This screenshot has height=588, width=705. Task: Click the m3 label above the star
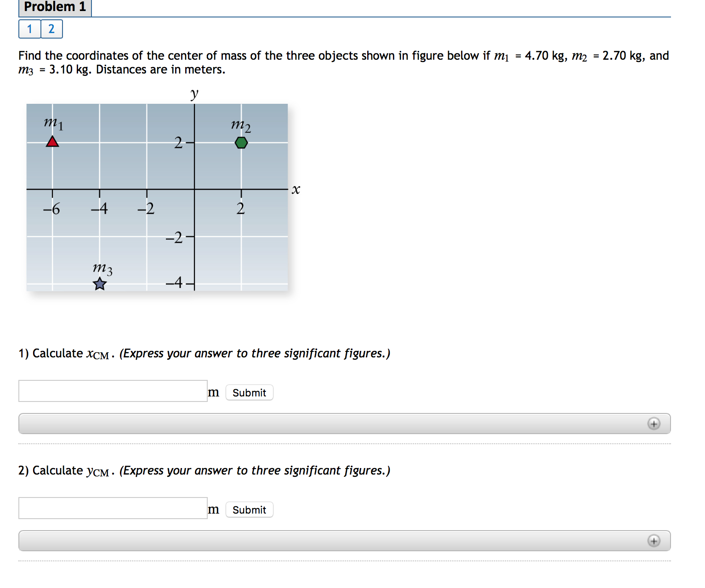coord(102,268)
